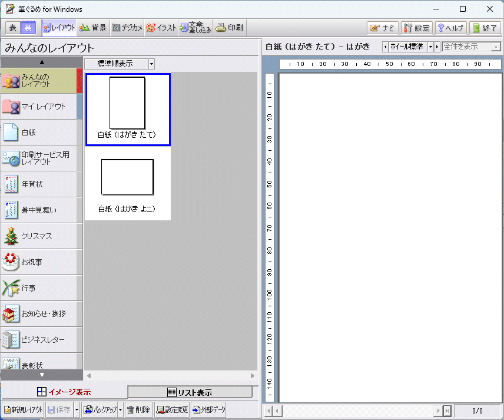
Task: Open the イラスト illustration tool
Action: [x=161, y=28]
